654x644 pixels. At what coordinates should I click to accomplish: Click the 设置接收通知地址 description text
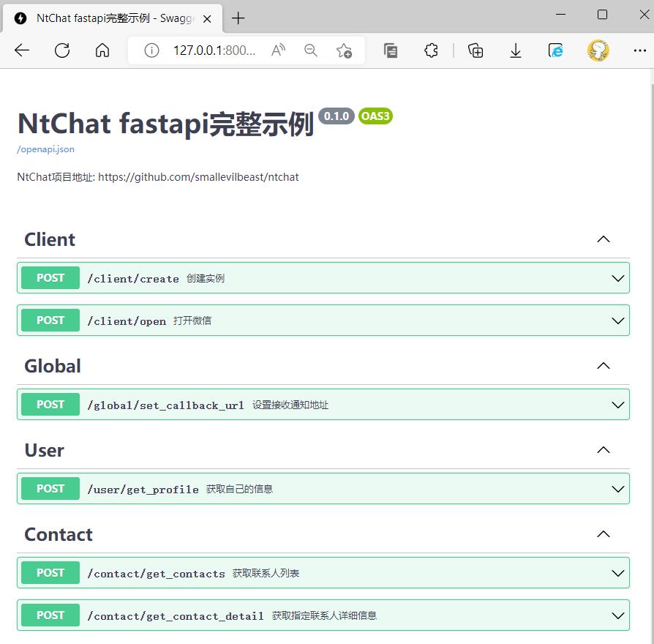pos(290,405)
